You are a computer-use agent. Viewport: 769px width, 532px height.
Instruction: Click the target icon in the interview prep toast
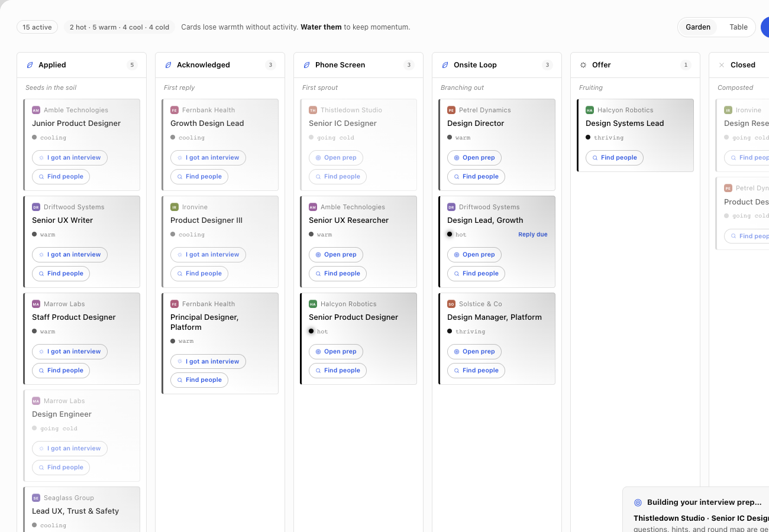(638, 502)
